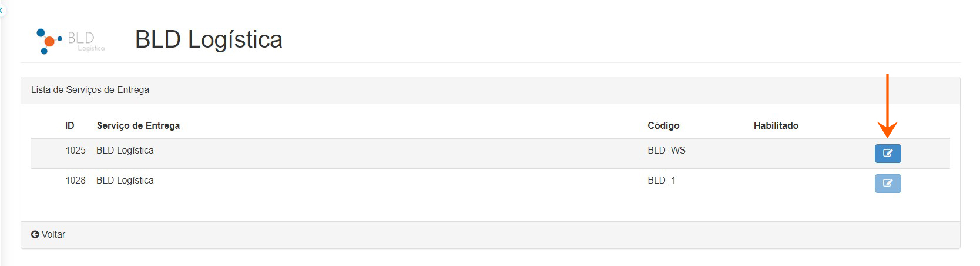Screen dimensions: 980x266
Task: Click the Serviço de Entrega column header
Action: coord(138,125)
